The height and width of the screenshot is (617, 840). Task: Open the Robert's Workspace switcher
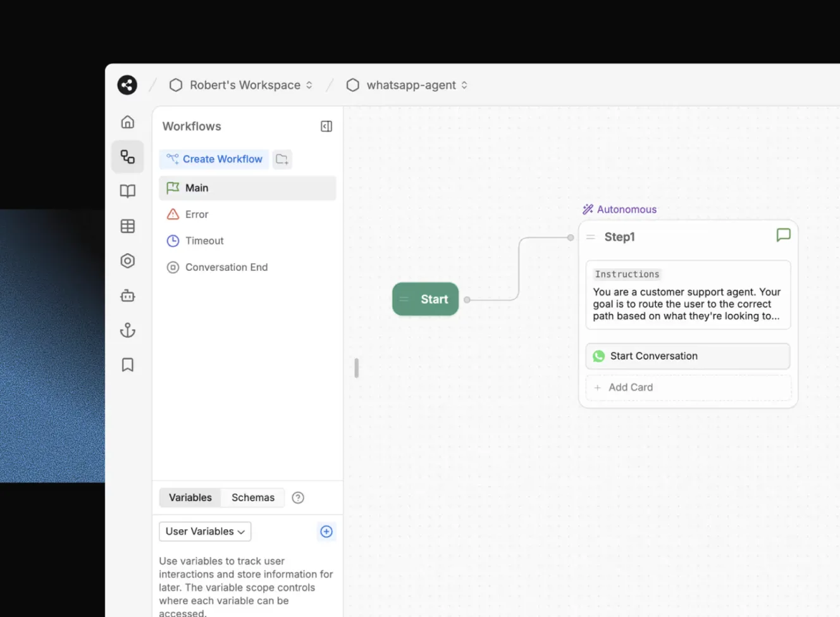point(241,85)
